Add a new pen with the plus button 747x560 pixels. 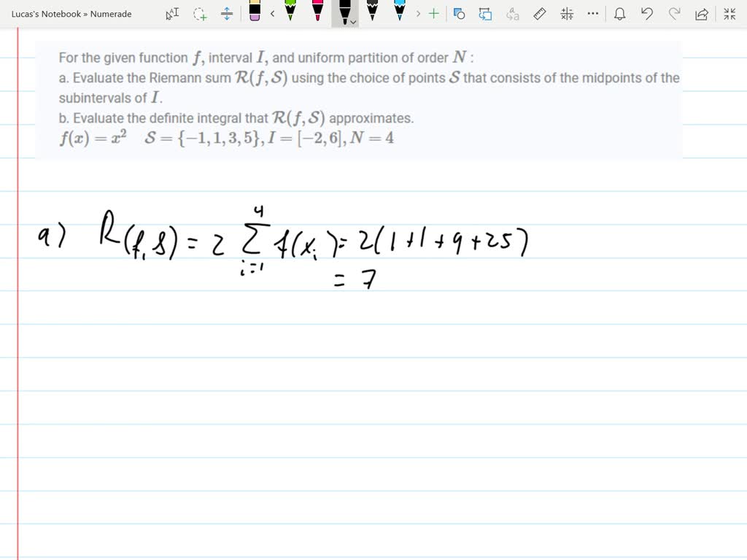(433, 13)
